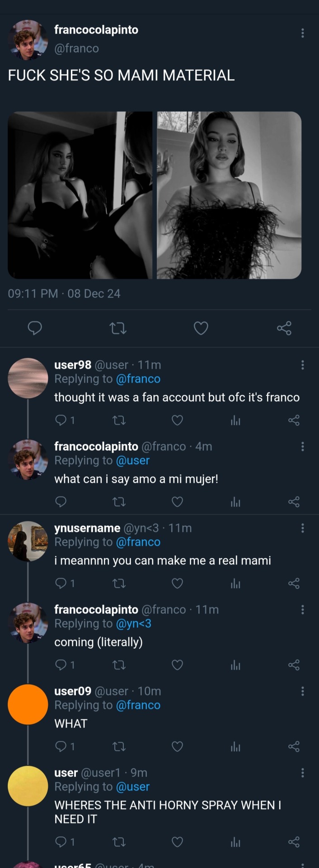Retweet the 'amo a mi mujer' reply

(x=119, y=502)
